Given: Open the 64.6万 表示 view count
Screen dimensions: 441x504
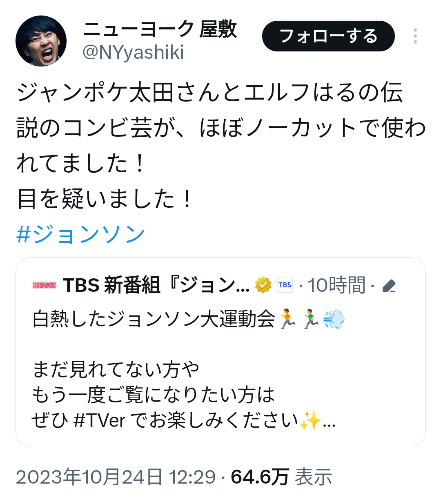Looking at the screenshot, I should coord(281,477).
